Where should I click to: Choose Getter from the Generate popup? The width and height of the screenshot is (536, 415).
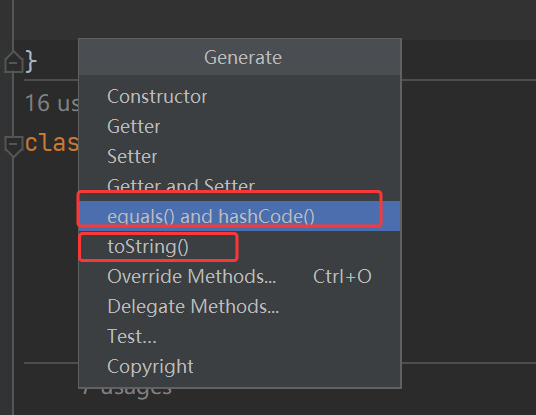pyautogui.click(x=240, y=126)
